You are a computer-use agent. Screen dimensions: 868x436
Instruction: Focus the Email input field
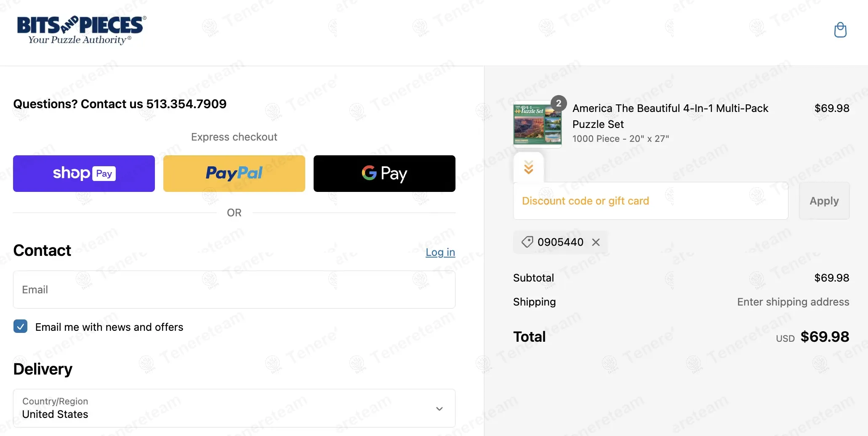234,290
